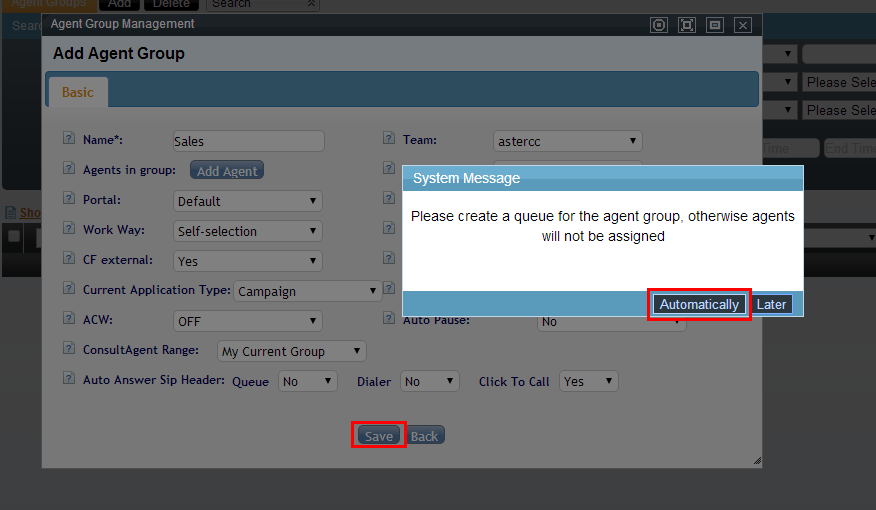The image size is (876, 510).
Task: Click the help icon beside Team label
Action: tap(389, 140)
